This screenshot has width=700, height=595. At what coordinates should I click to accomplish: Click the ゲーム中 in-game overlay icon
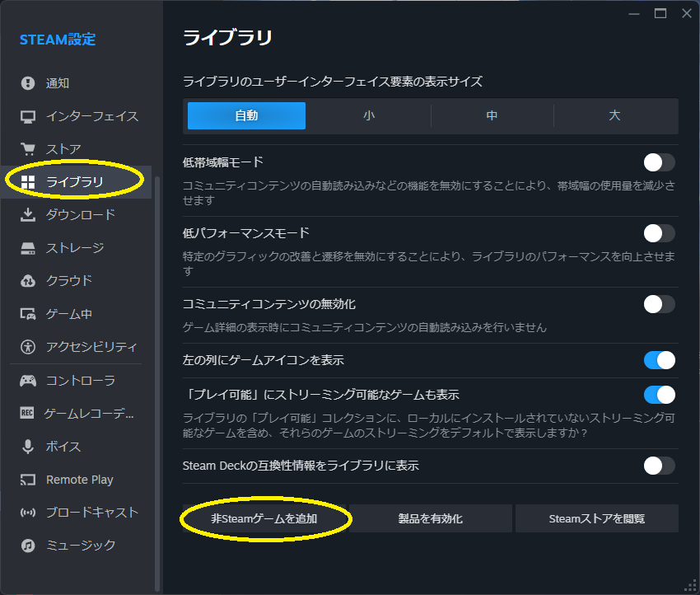[x=28, y=314]
